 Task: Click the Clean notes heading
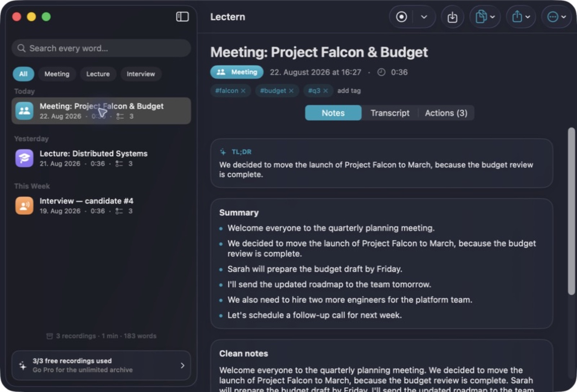pyautogui.click(x=244, y=353)
